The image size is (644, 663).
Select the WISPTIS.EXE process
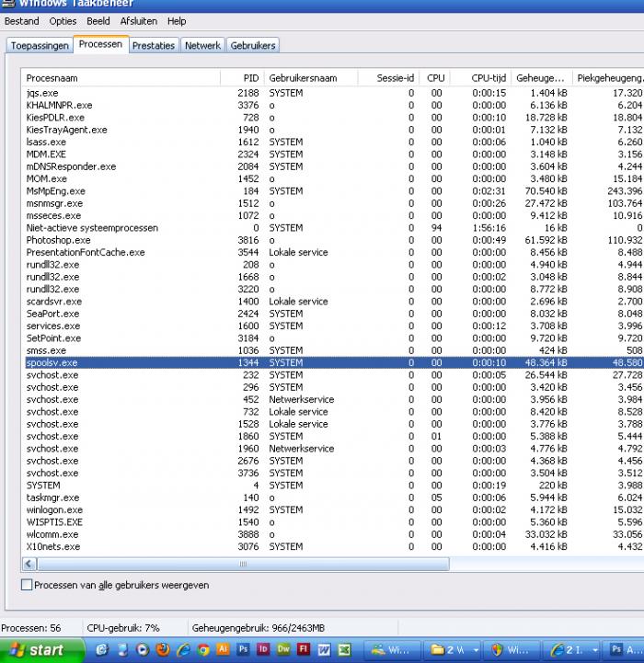pos(334,522)
